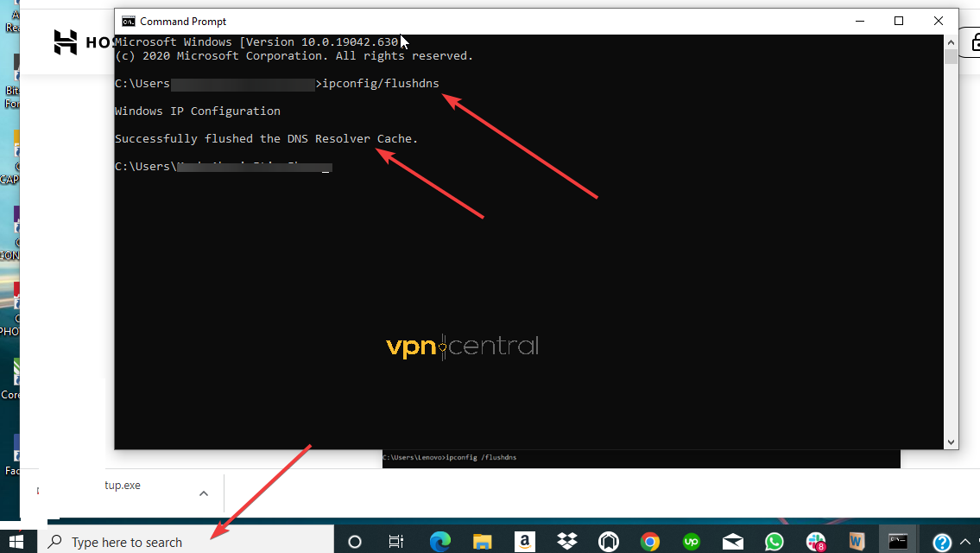Viewport: 980px width, 553px height.
Task: Open the Command Prompt from the taskbar
Action: coord(898,542)
